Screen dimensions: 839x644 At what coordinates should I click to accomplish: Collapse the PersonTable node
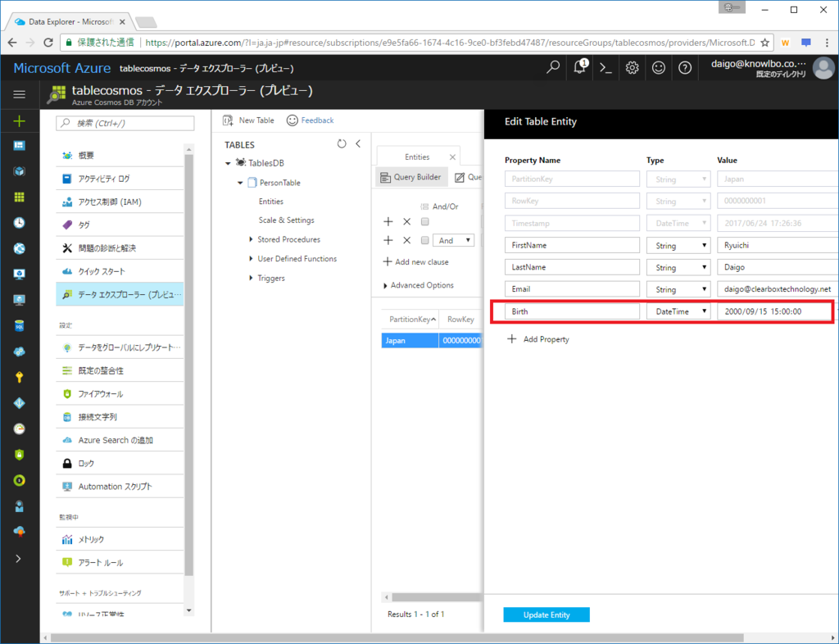point(240,183)
